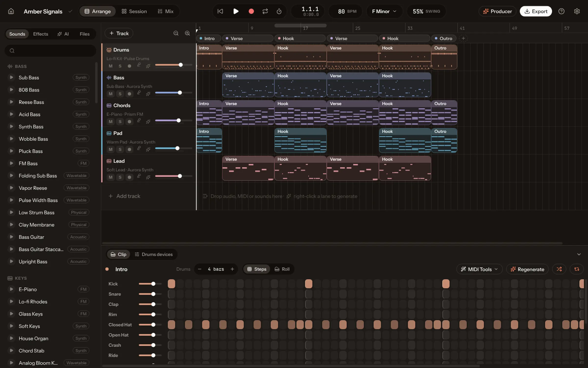Jump to start with skip-back icon

[x=220, y=11]
